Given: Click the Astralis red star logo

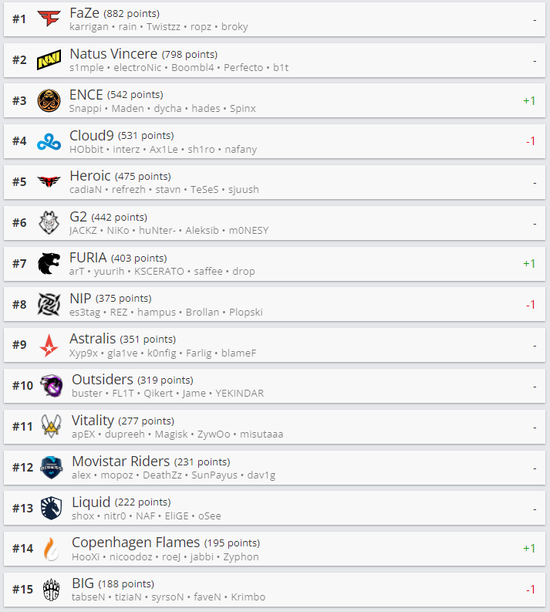Looking at the screenshot, I should [49, 345].
